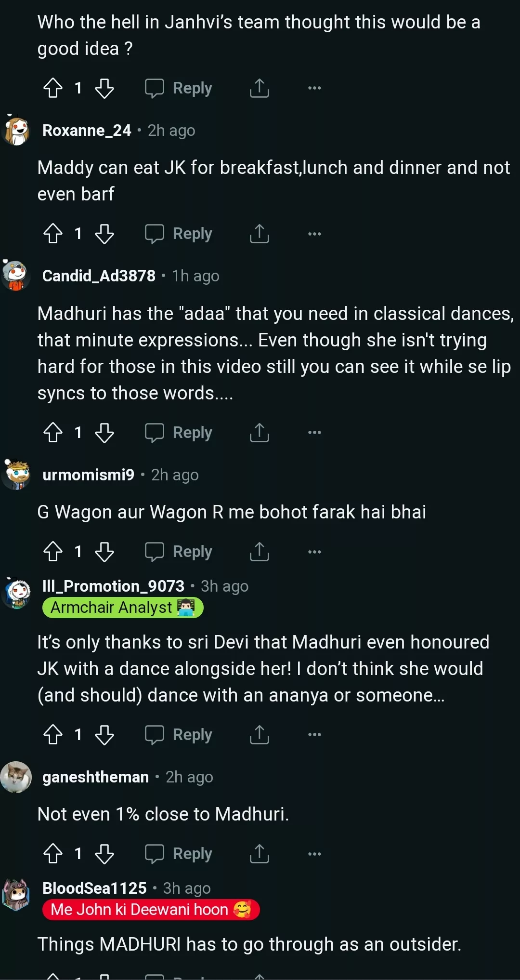Tap Me John ki Deewani hoon flair

coord(151,910)
